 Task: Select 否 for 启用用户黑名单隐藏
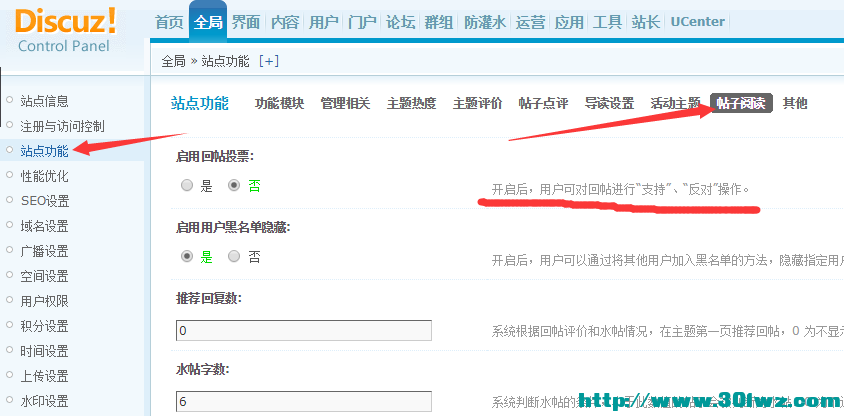pos(234,256)
